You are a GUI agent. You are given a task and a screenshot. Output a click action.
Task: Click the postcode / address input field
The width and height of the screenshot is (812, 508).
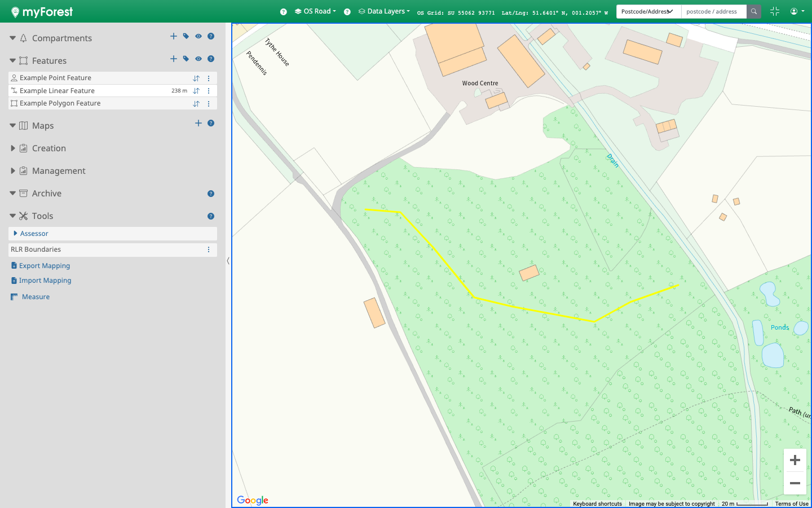click(713, 11)
